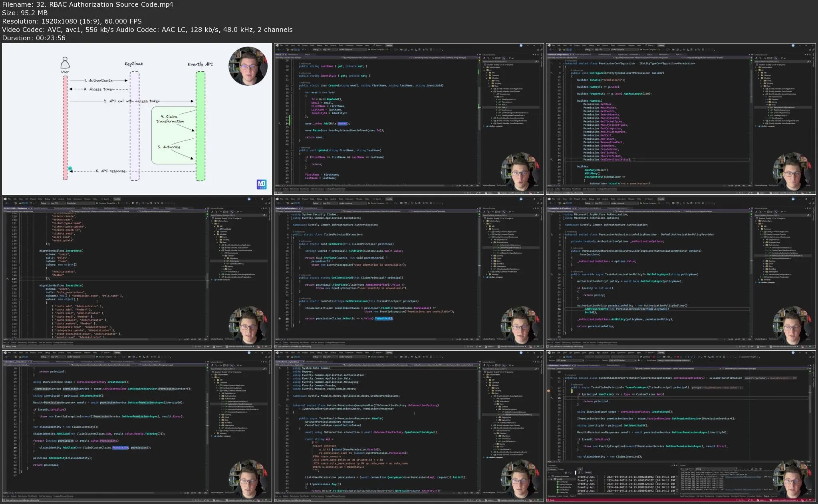Toggle the pin on the CustomClaimsTransformation tab in the debugging frame
The height and width of the screenshot is (504, 818).
coord(573,365)
